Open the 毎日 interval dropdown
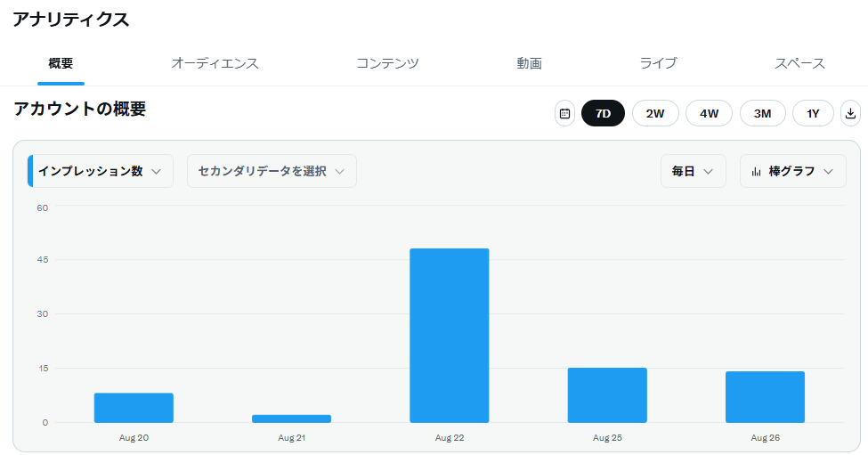This screenshot has width=868, height=455. click(x=694, y=171)
